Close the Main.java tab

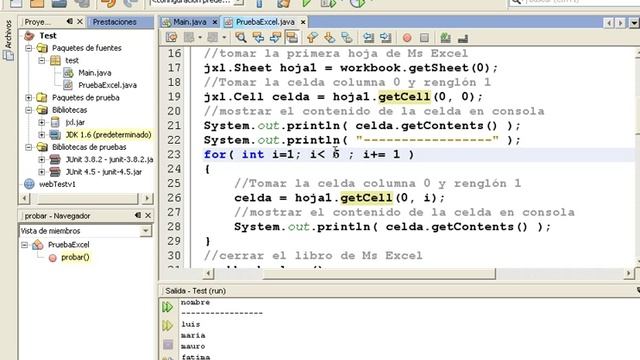click(x=215, y=22)
